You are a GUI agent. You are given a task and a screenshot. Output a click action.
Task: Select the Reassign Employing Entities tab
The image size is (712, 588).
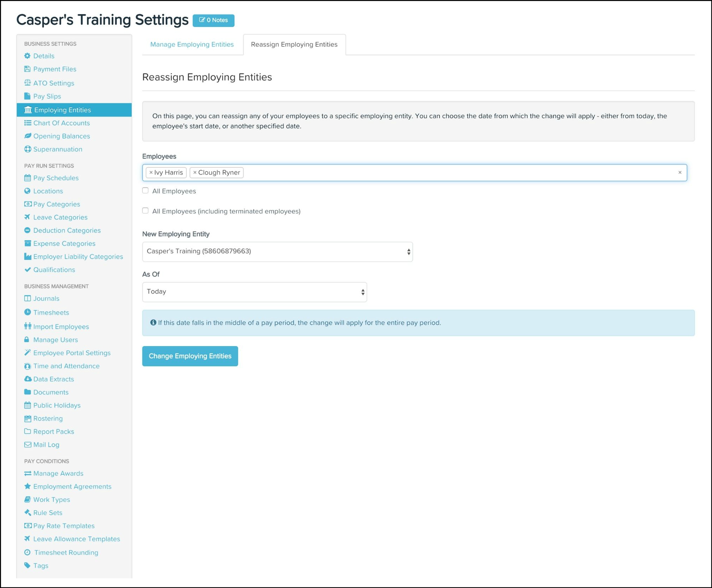click(294, 44)
